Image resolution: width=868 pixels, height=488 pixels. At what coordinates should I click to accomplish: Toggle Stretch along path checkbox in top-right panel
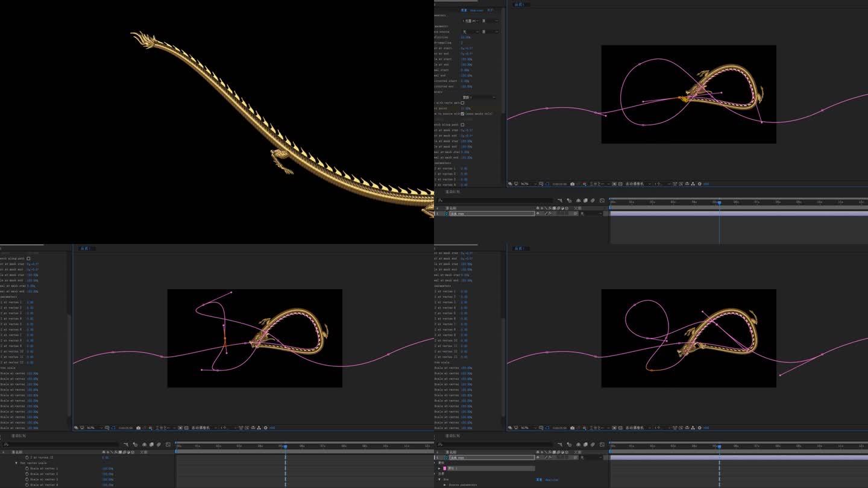tap(462, 125)
